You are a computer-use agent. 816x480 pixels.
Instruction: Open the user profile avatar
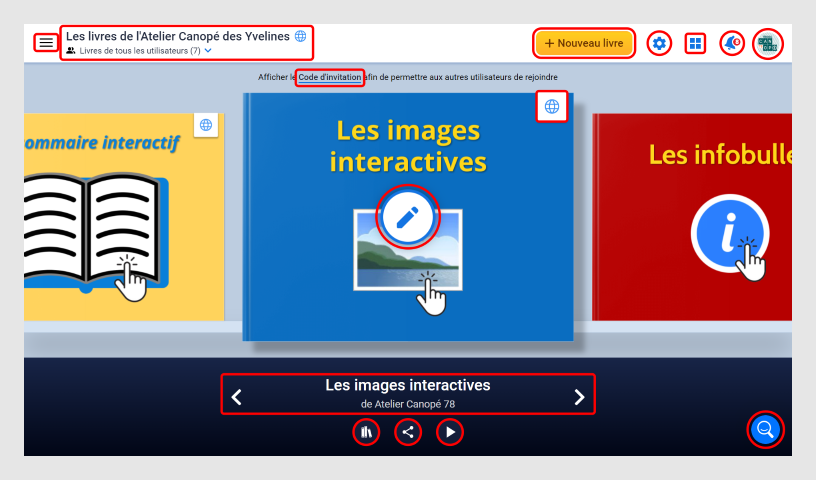click(767, 43)
